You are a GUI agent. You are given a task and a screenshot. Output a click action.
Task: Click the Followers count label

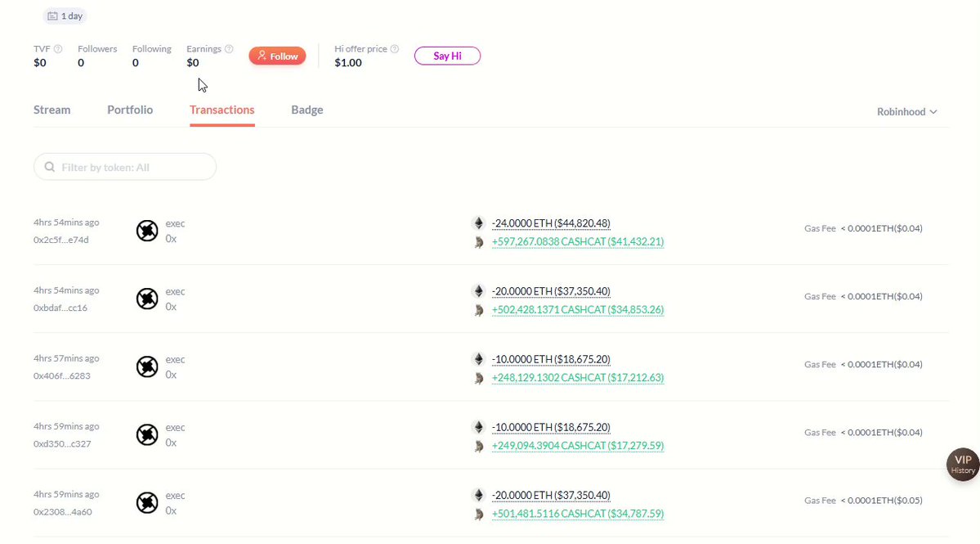97,49
